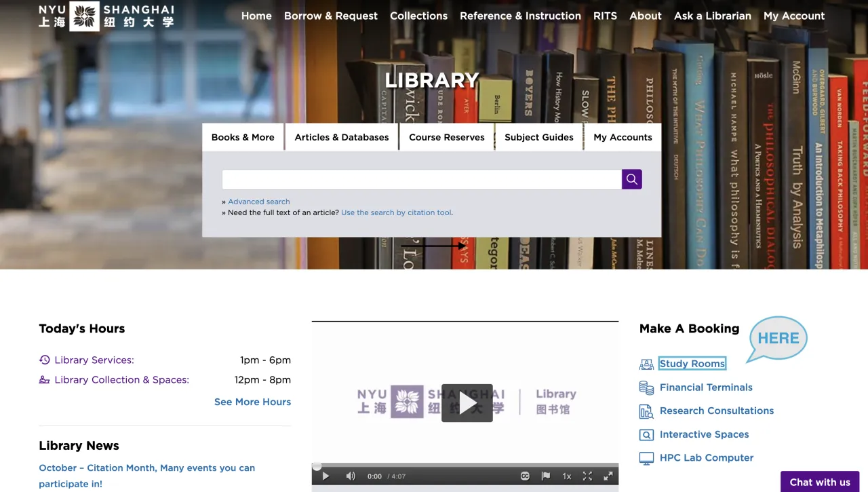Click the Library Services clock icon

point(45,360)
